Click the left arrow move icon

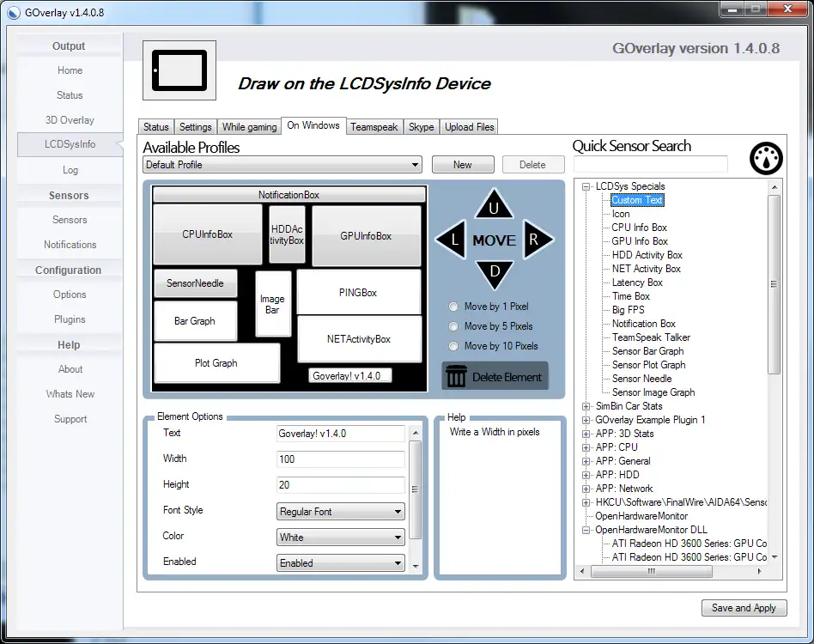453,240
